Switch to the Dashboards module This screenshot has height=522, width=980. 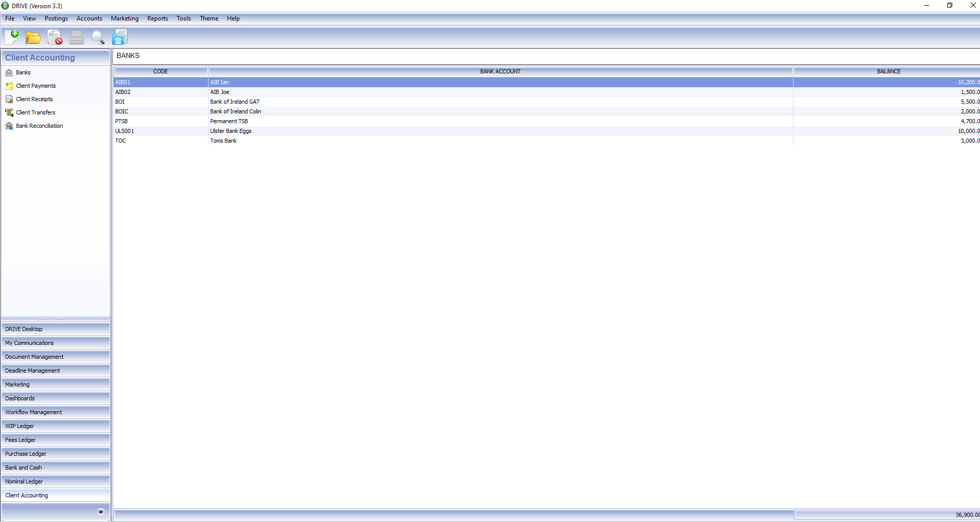55,398
